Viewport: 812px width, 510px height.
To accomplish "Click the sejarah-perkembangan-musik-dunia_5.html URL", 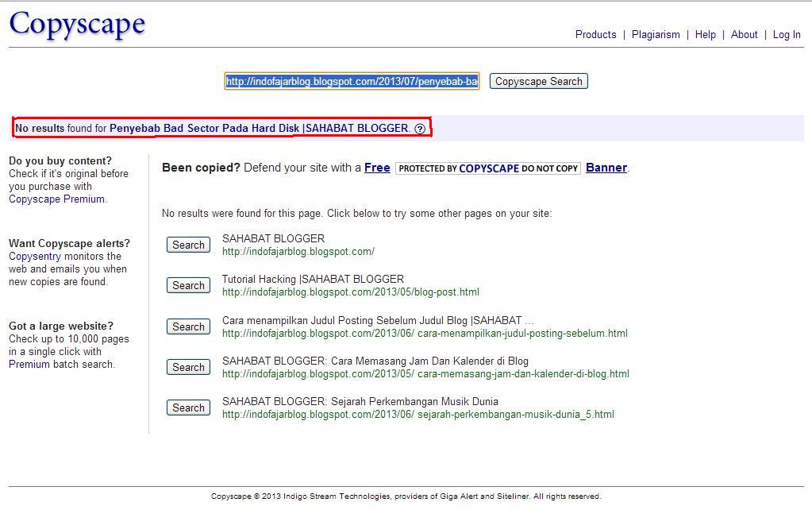I will tap(418, 414).
